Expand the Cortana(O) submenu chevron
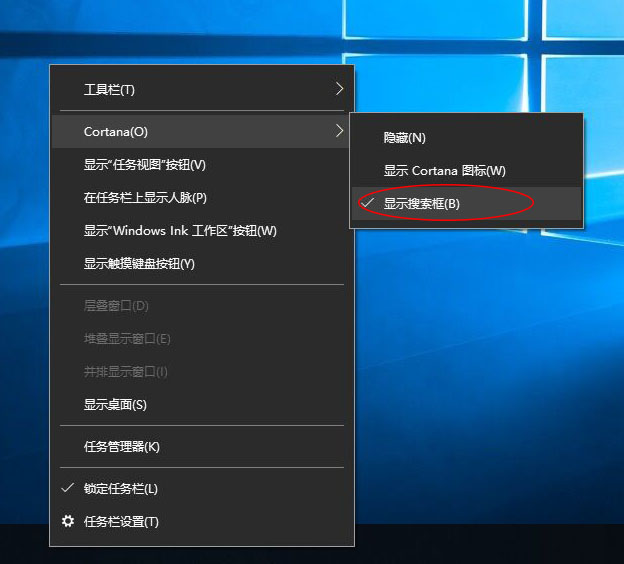 coord(339,131)
